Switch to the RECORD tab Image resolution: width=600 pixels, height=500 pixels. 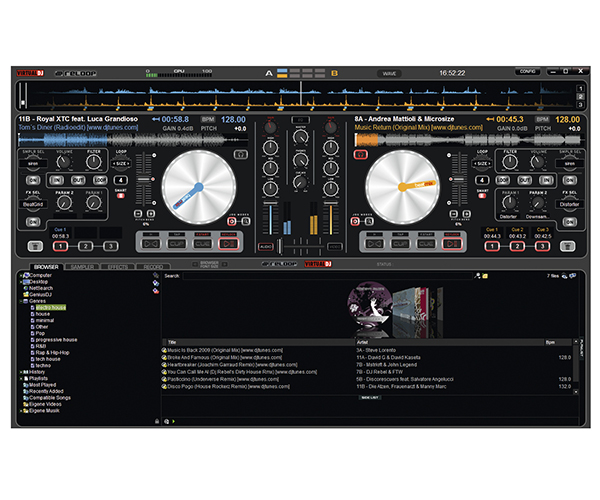153,267
